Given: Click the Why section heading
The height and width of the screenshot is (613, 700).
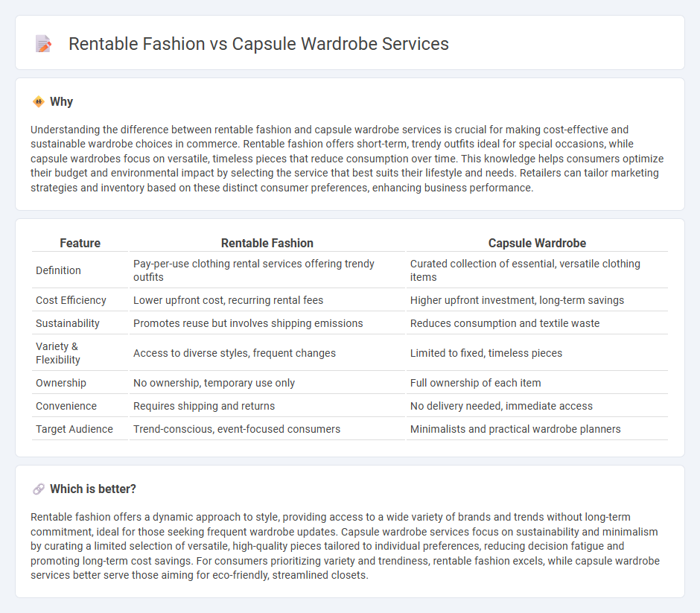Looking at the screenshot, I should 61,102.
